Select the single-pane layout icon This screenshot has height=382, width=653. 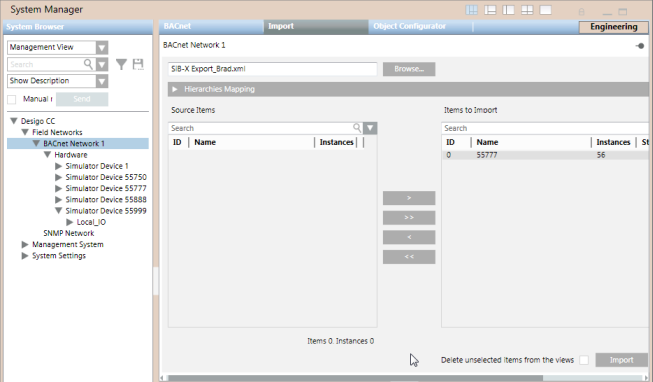tap(546, 10)
